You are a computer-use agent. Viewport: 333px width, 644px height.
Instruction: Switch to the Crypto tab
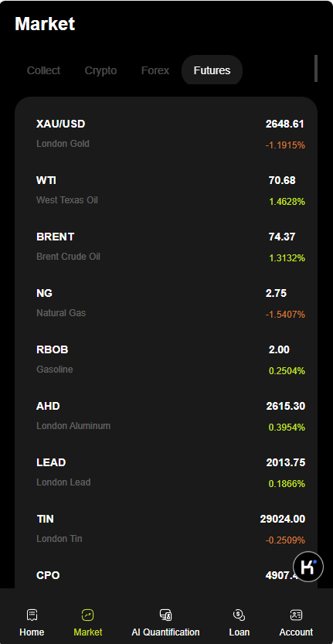[100, 70]
